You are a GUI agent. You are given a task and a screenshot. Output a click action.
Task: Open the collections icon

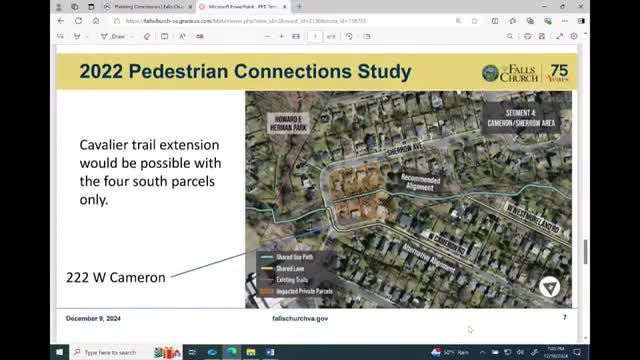(x=530, y=21)
